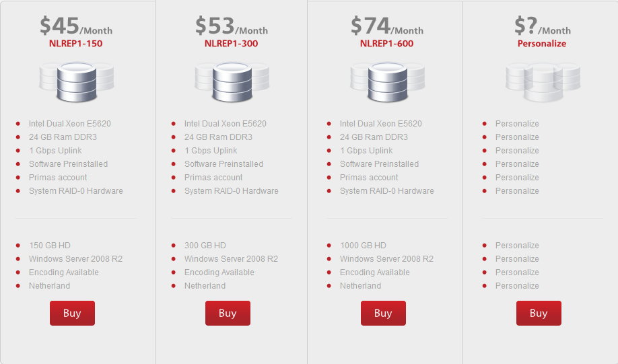Click the $74/Month price label
The height and width of the screenshot is (364, 618).
[x=386, y=26]
